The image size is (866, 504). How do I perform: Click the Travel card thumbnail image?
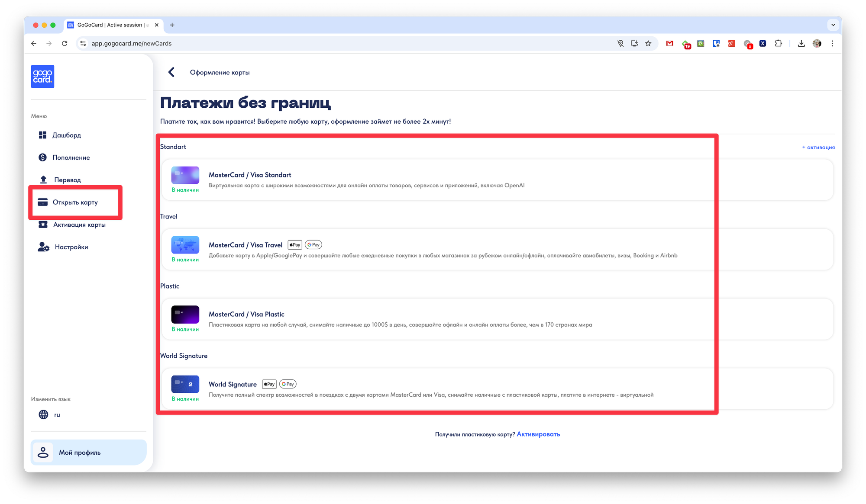(185, 245)
